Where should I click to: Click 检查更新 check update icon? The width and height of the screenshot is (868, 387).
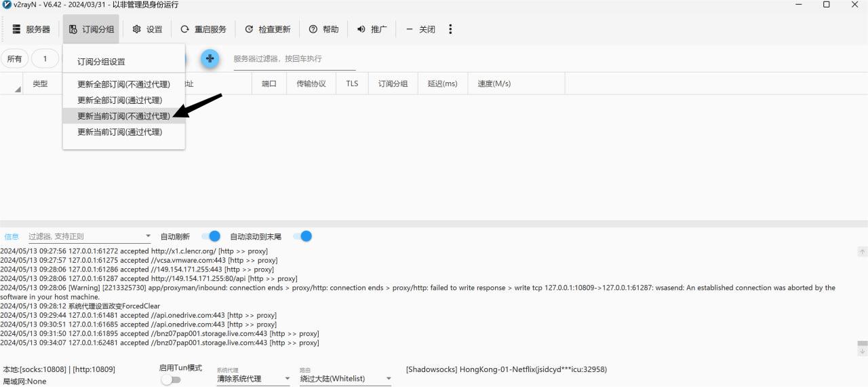pyautogui.click(x=249, y=29)
